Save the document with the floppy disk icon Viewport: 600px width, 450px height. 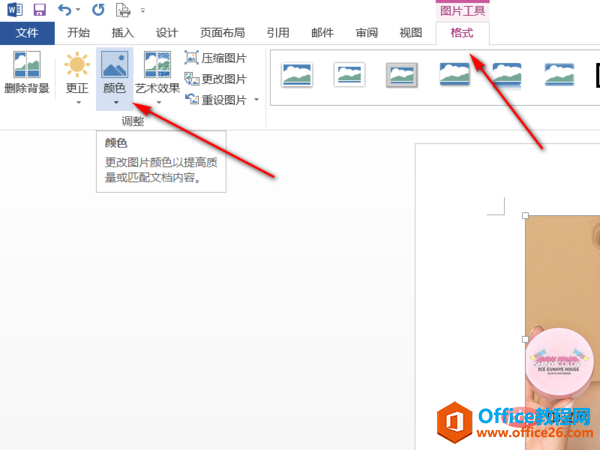(39, 10)
